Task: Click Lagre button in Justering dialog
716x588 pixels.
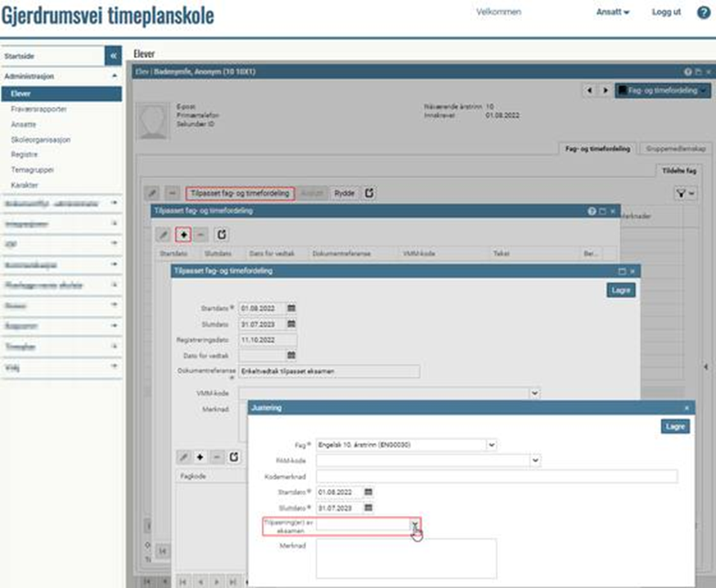Action: coord(675,426)
